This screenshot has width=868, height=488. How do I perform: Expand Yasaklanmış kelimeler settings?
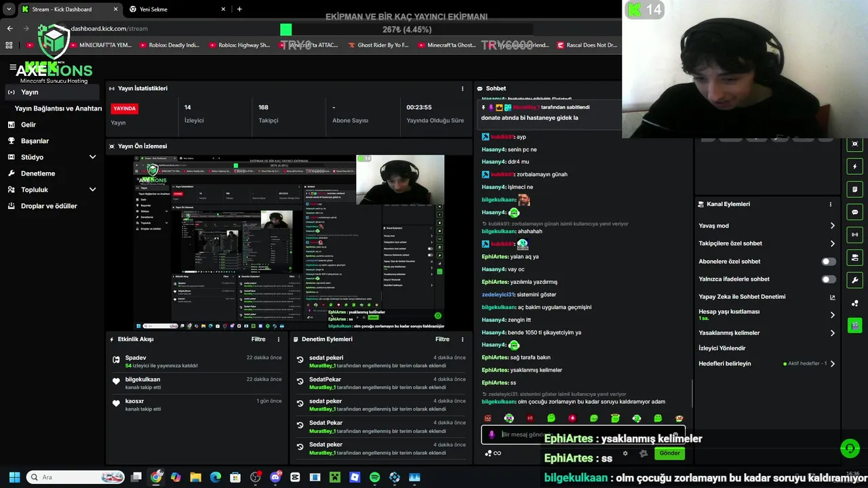click(x=767, y=333)
